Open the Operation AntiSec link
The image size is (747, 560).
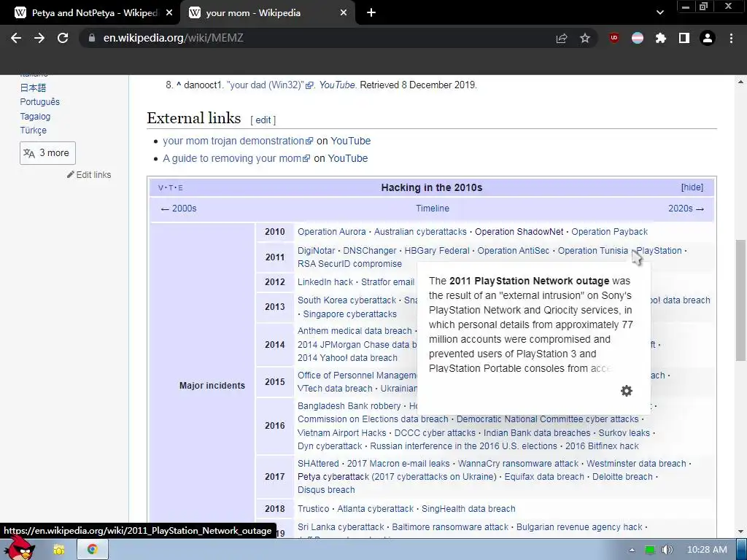(513, 251)
